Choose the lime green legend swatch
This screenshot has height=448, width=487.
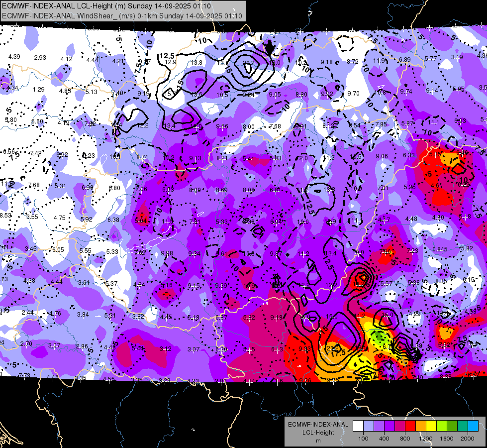(x=442, y=426)
